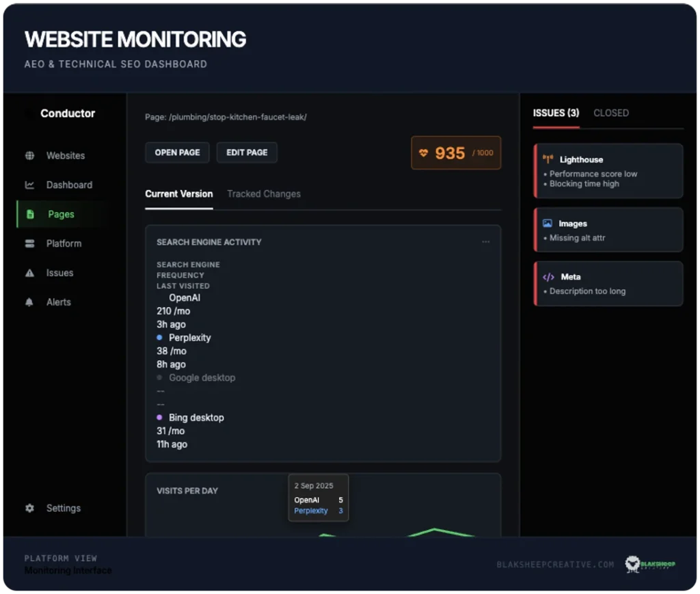Click OpenAI count in chart tooltip

(340, 500)
